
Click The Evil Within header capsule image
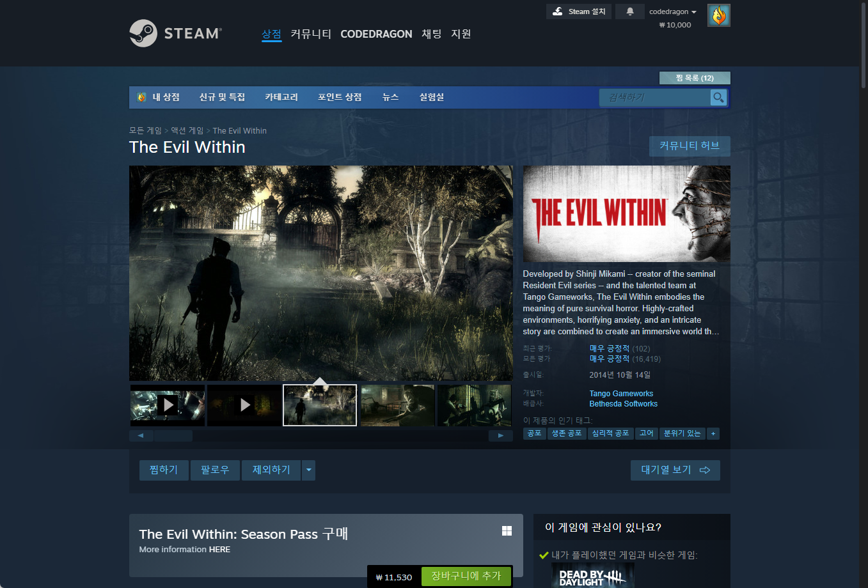tap(627, 213)
